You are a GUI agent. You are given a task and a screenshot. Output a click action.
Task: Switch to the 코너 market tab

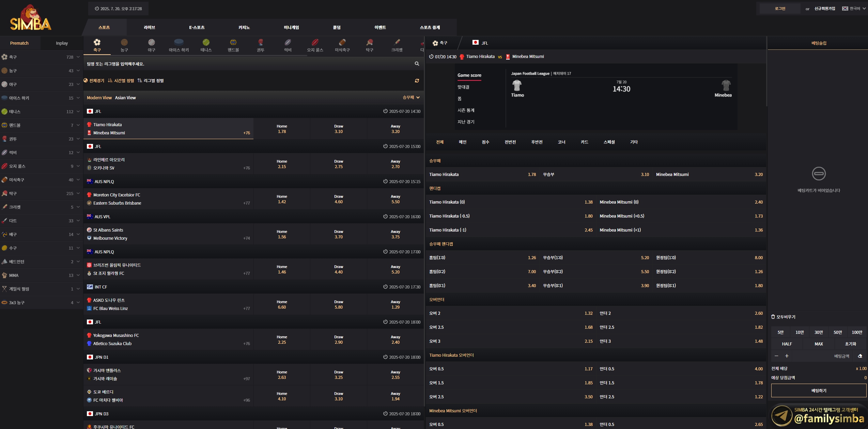[x=561, y=142]
